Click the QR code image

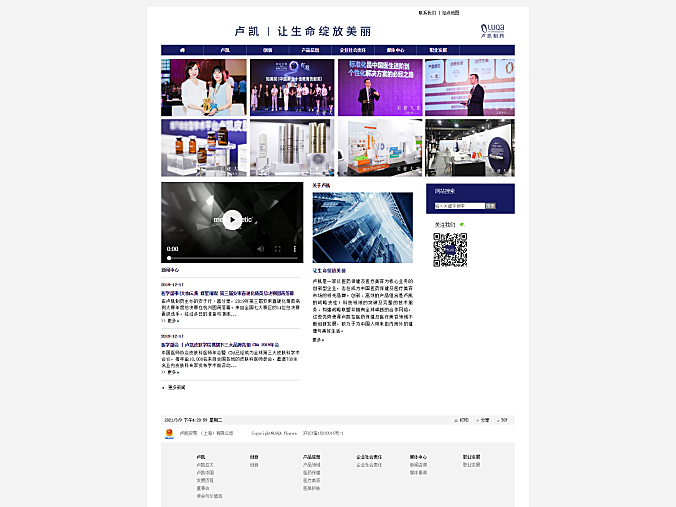450,250
